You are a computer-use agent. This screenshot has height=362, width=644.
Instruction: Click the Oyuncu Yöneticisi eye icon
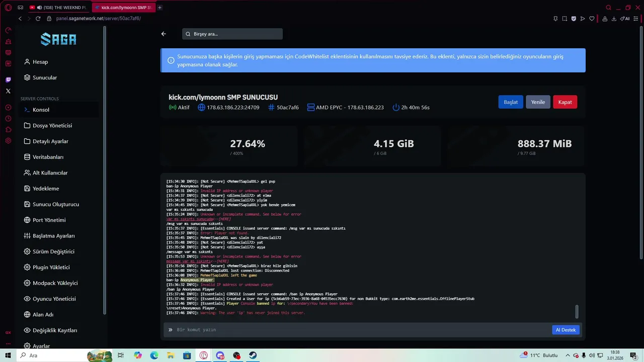27,299
